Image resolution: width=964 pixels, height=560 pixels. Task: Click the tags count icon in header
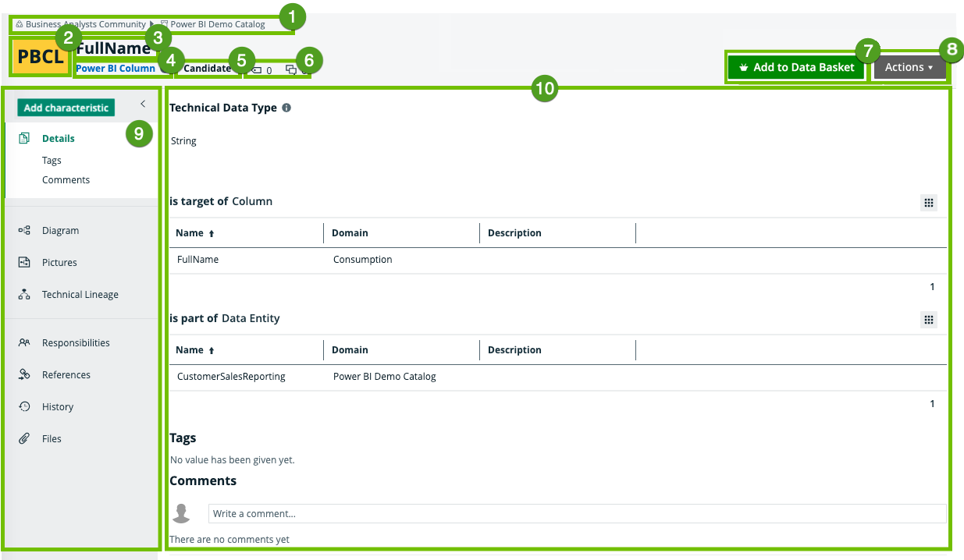(x=257, y=70)
